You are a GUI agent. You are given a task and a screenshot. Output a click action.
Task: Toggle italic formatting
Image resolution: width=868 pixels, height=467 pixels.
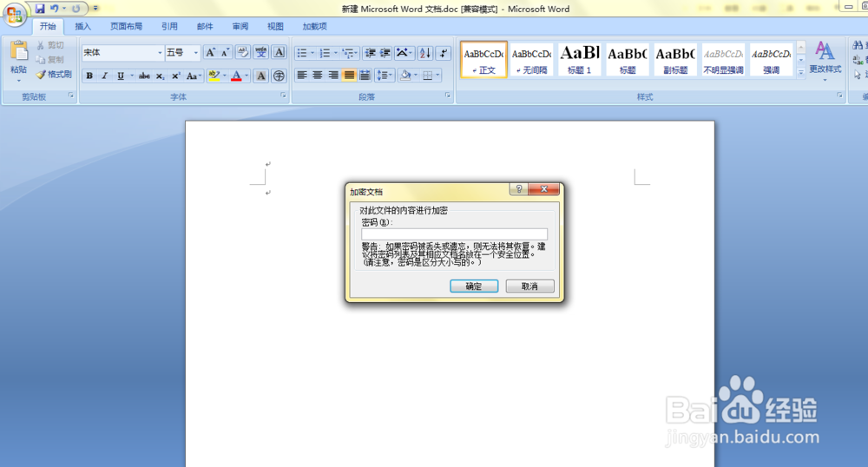tap(105, 76)
